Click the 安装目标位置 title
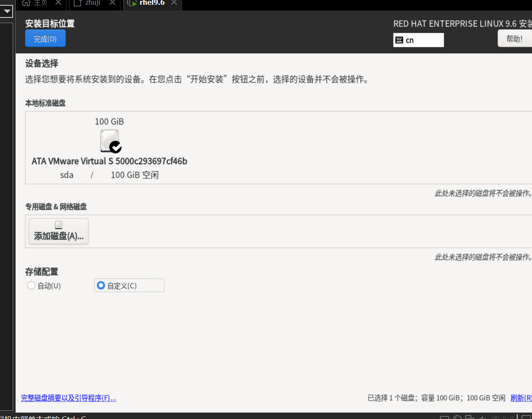 50,24
